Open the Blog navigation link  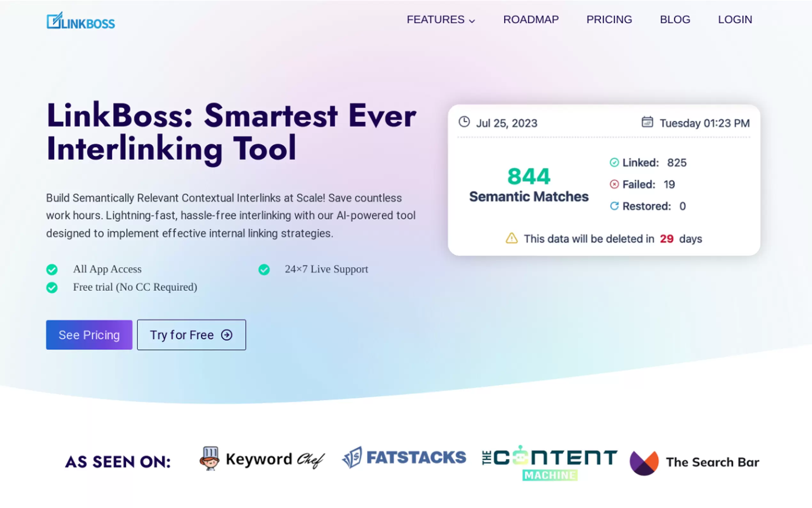coord(675,20)
